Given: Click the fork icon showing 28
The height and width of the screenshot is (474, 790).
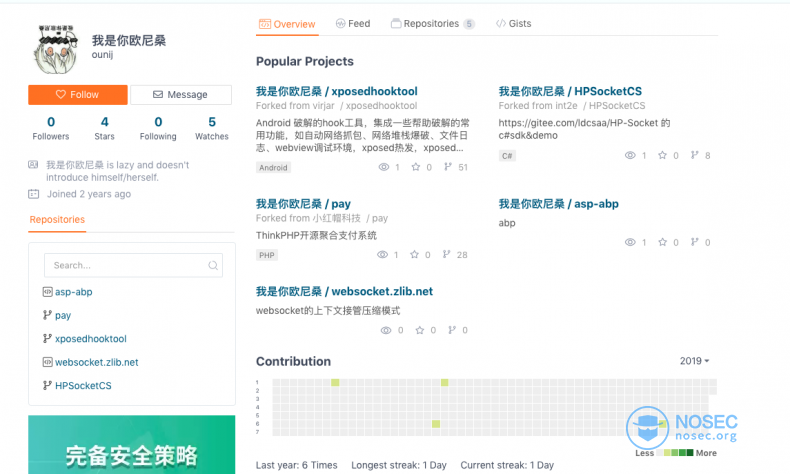Looking at the screenshot, I should [x=446, y=254].
